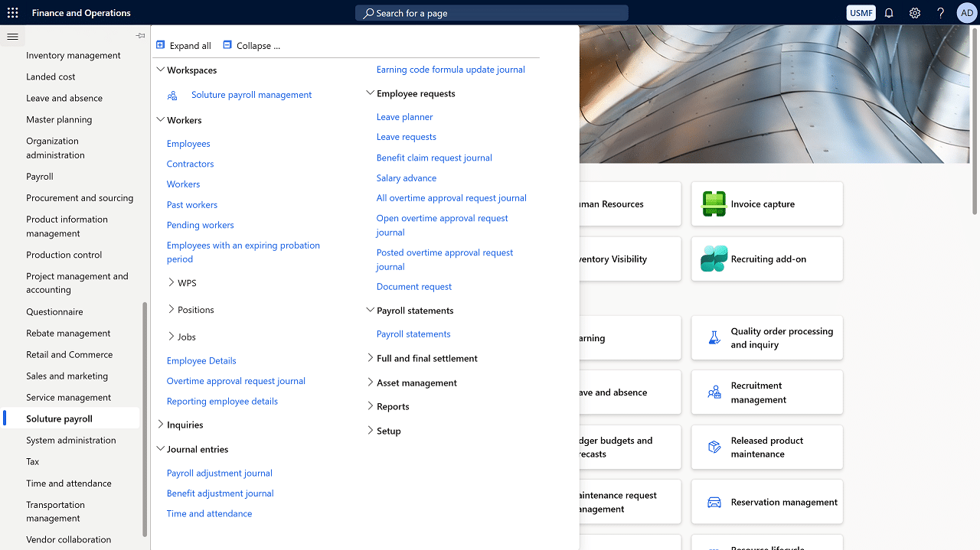
Task: Click the search magnifier icon
Action: point(368,13)
